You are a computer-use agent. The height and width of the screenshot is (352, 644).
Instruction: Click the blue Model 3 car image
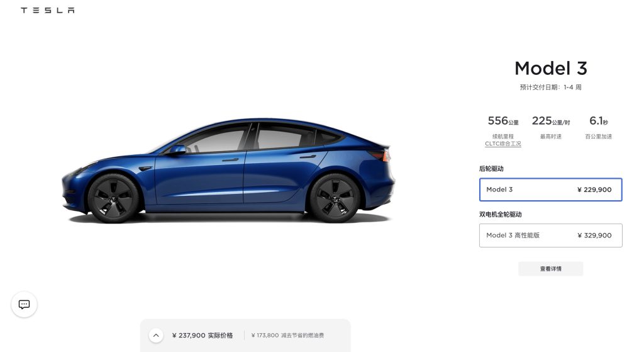click(228, 171)
